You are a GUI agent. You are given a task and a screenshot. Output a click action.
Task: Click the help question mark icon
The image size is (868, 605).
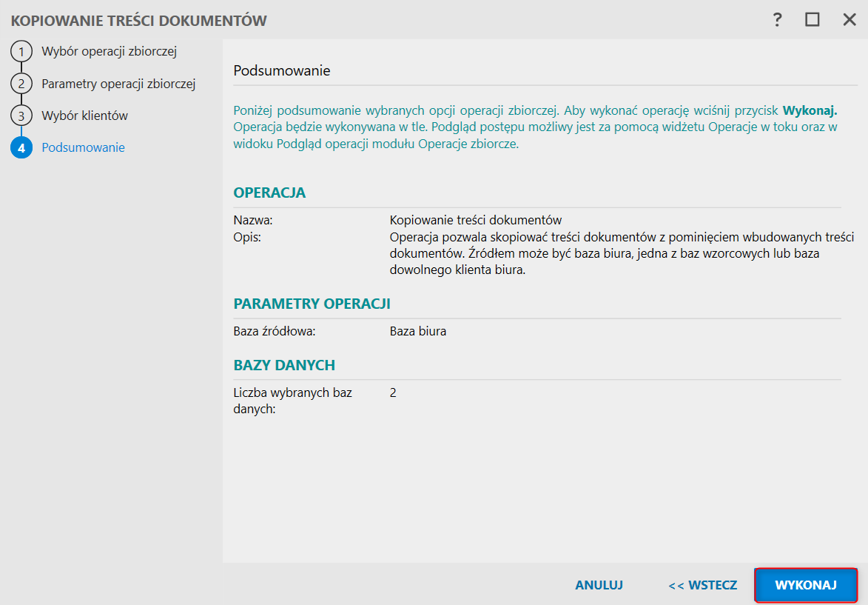point(777,20)
